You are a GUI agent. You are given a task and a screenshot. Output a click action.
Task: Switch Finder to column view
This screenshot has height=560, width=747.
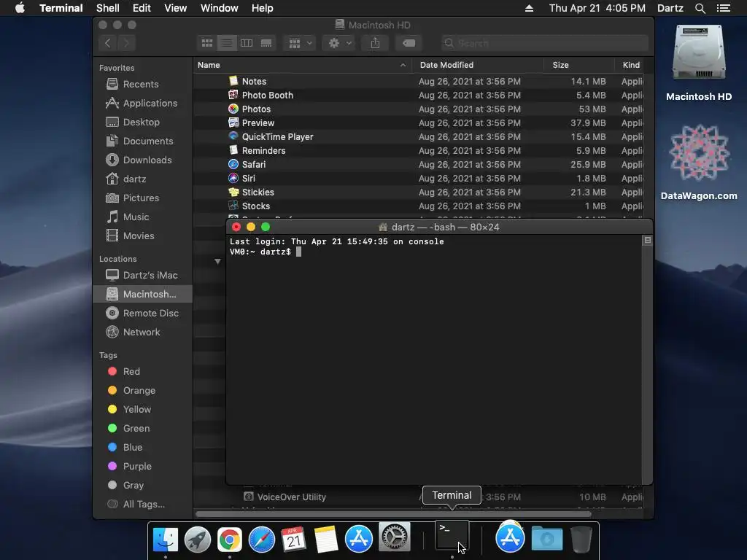247,43
